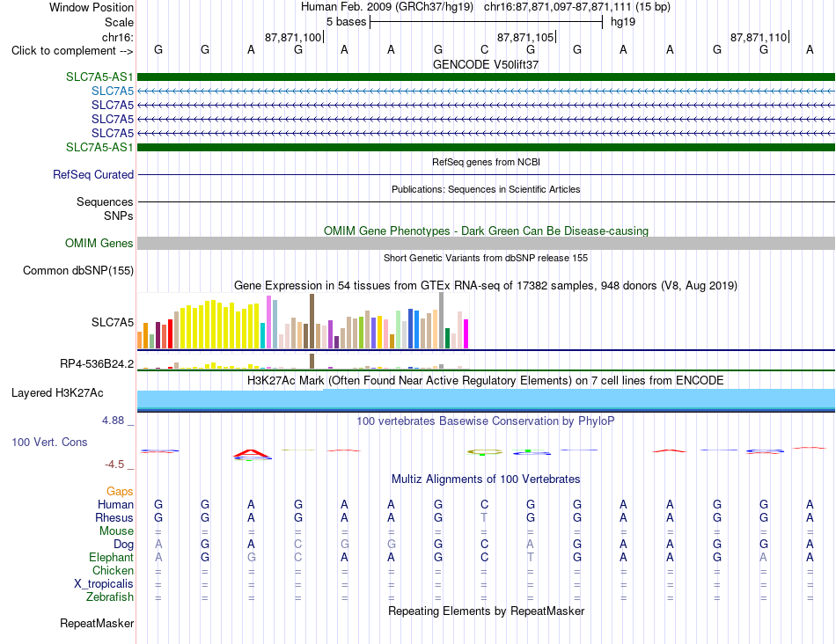Click the GENCODE V50lift37 track title
Viewport: 836px width, 644px height.
(x=486, y=64)
